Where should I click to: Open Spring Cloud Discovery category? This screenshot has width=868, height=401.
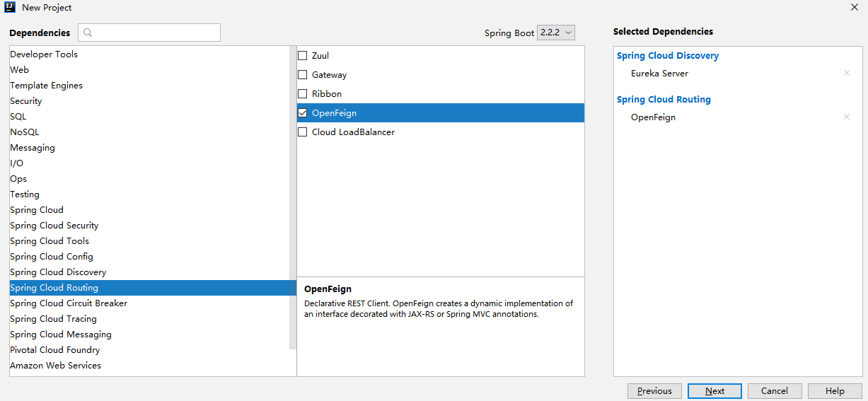(149, 272)
